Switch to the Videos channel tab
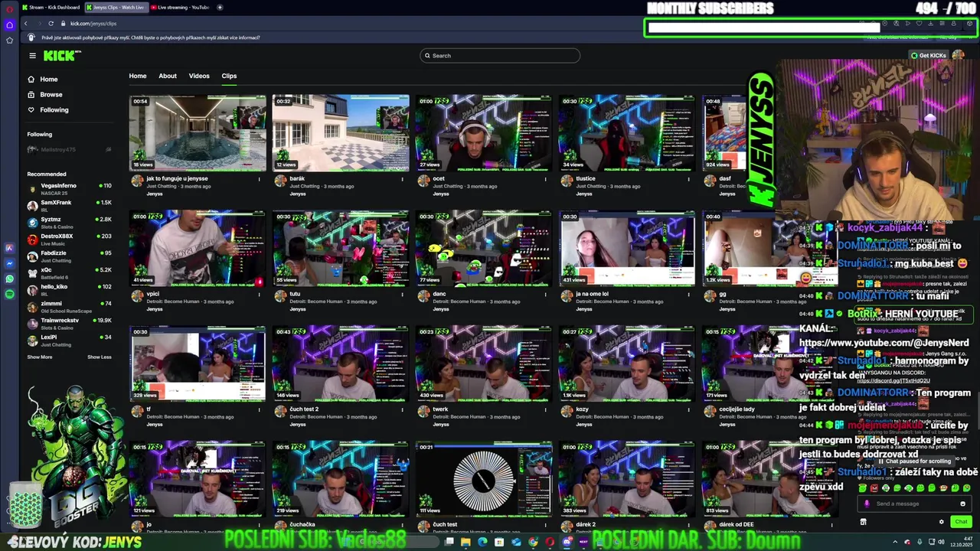This screenshot has width=980, height=551. click(x=199, y=76)
